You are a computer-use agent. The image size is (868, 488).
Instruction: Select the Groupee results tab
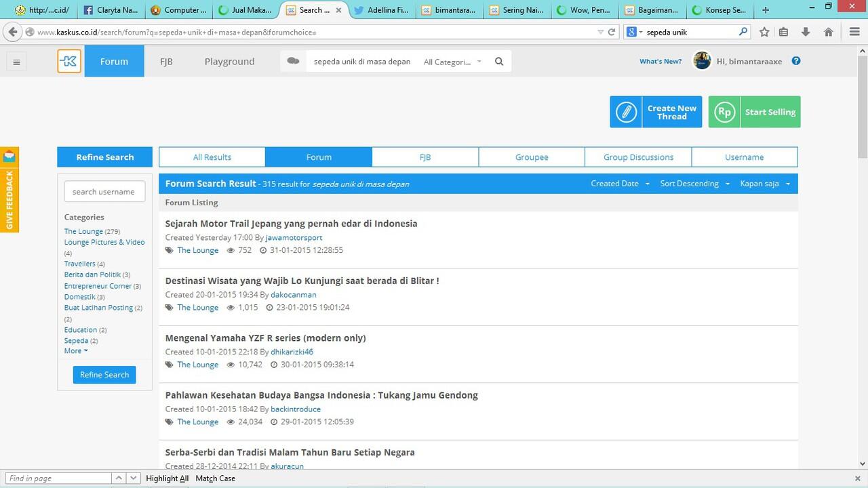(x=532, y=157)
